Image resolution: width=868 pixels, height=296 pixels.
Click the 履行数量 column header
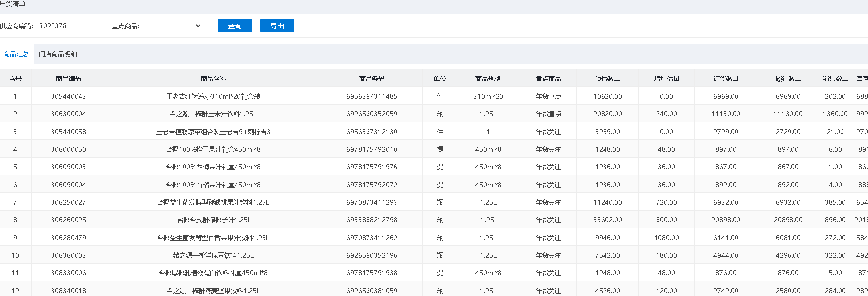pos(788,79)
